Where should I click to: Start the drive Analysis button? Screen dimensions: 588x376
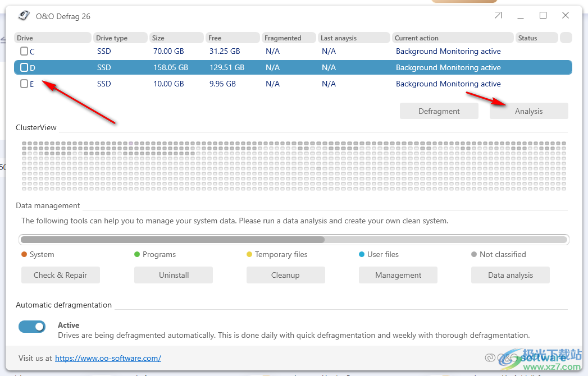[528, 111]
